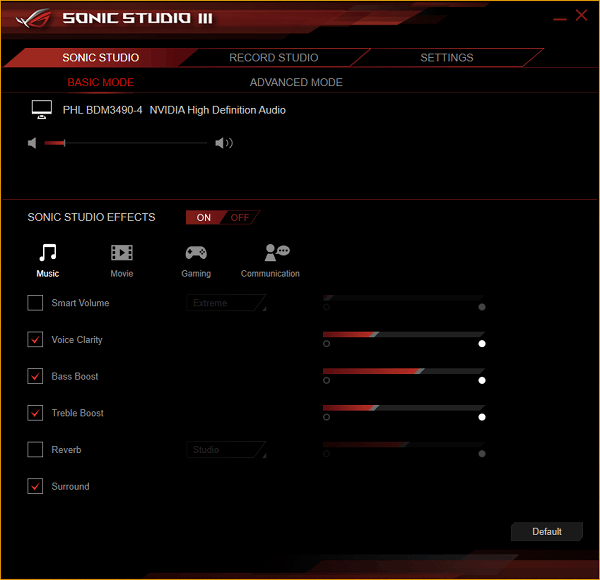Adjust the Bass Boost level slider
The width and height of the screenshot is (600, 580).
pos(404,371)
